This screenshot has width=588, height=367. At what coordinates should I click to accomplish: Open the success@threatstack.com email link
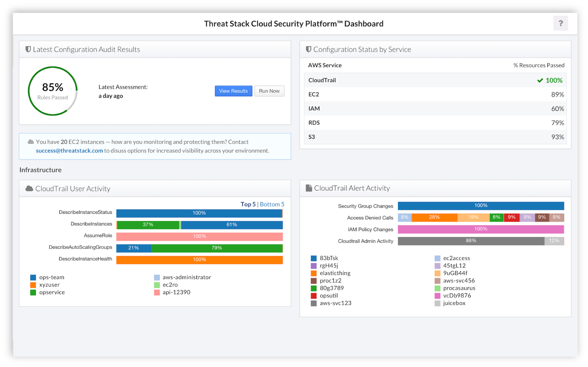69,151
